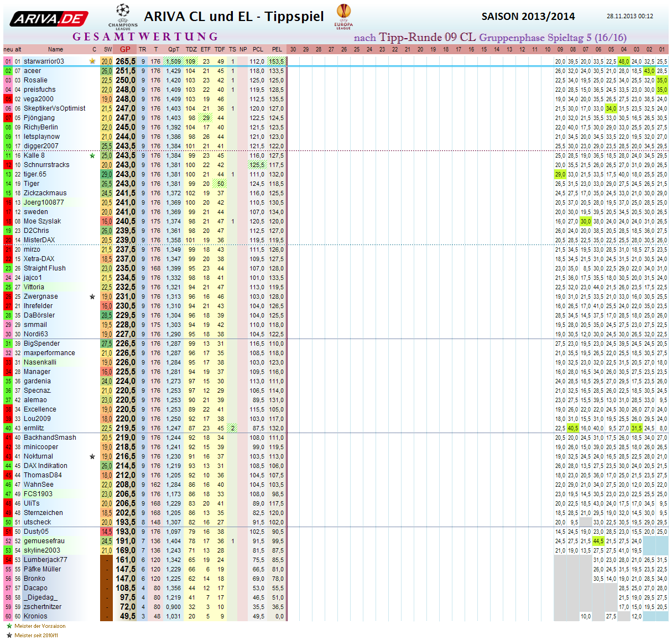Screen dimensions: 672x640
Task: Click the 'ARIVA CL und EL - Tippspiel' title
Action: pyautogui.click(x=234, y=17)
